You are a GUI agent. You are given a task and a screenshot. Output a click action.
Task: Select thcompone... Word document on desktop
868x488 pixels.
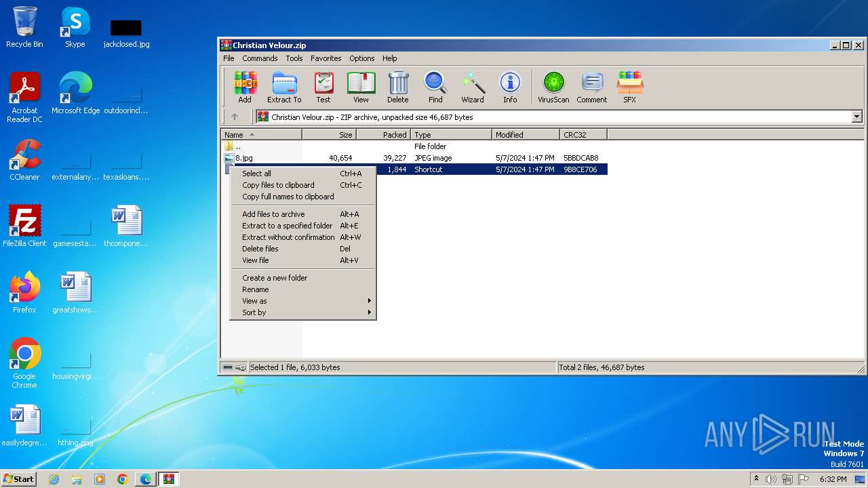tap(126, 226)
